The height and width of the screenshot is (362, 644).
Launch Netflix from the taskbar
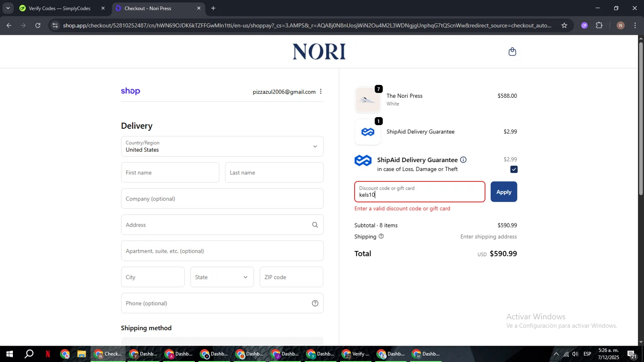pyautogui.click(x=48, y=354)
